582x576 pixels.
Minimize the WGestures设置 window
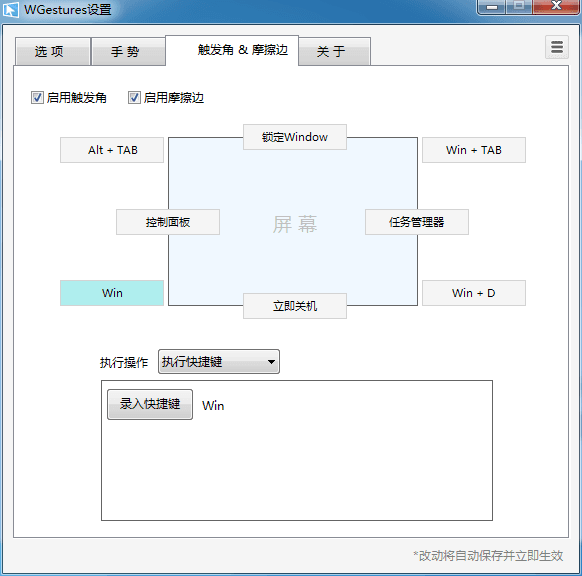493,7
